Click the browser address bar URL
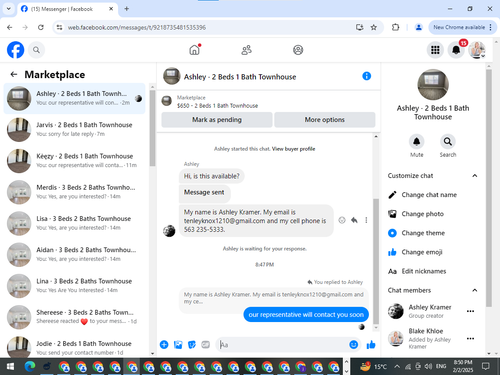Viewport: 500px width, 375px height. [x=137, y=27]
